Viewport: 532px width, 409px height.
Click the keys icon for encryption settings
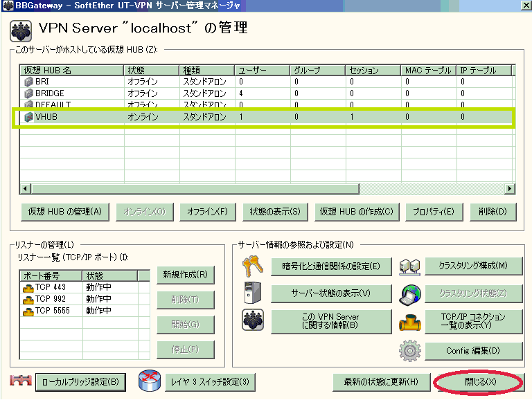[x=253, y=266]
